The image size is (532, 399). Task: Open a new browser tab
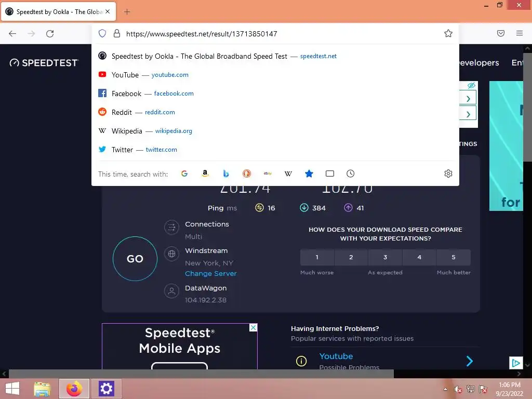click(127, 12)
